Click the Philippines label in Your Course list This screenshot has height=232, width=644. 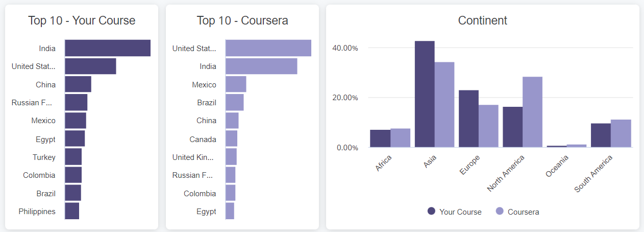(37, 211)
